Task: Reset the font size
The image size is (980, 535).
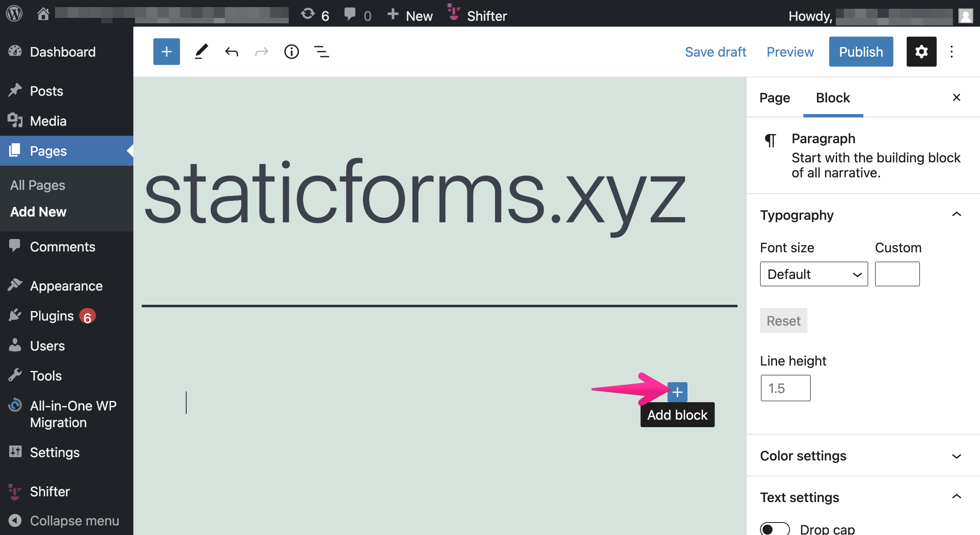Action: 784,321
